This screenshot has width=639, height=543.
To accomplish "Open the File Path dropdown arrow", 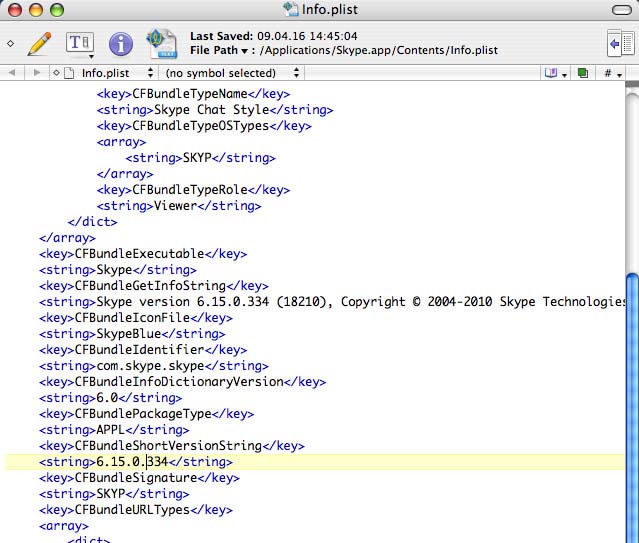I will point(244,51).
